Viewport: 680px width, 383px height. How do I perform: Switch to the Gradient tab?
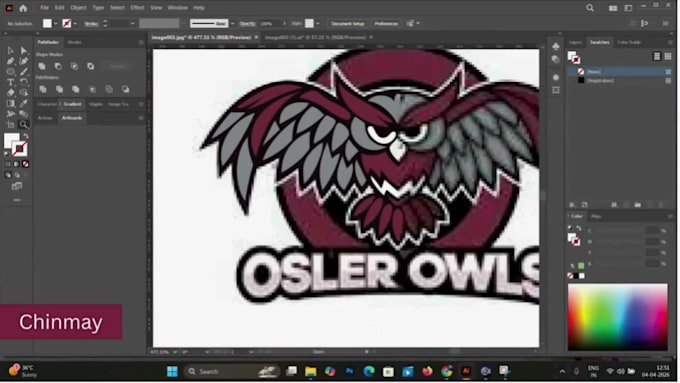(x=72, y=104)
